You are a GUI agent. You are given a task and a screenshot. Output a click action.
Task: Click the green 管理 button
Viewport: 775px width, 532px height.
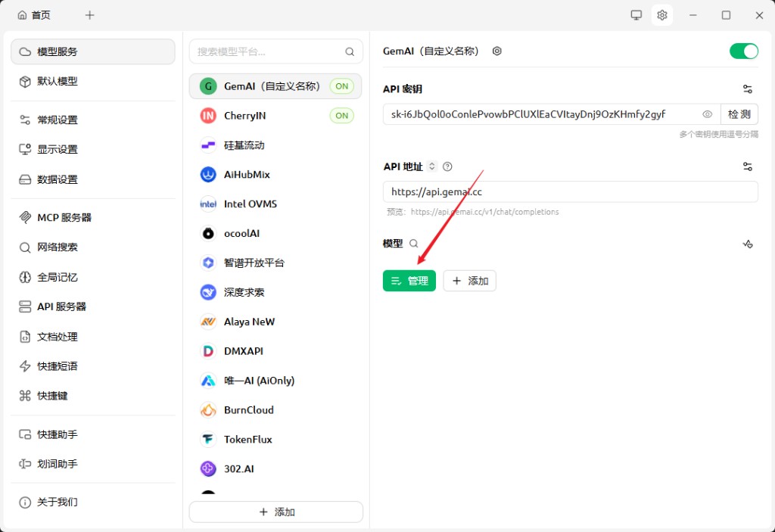click(409, 281)
